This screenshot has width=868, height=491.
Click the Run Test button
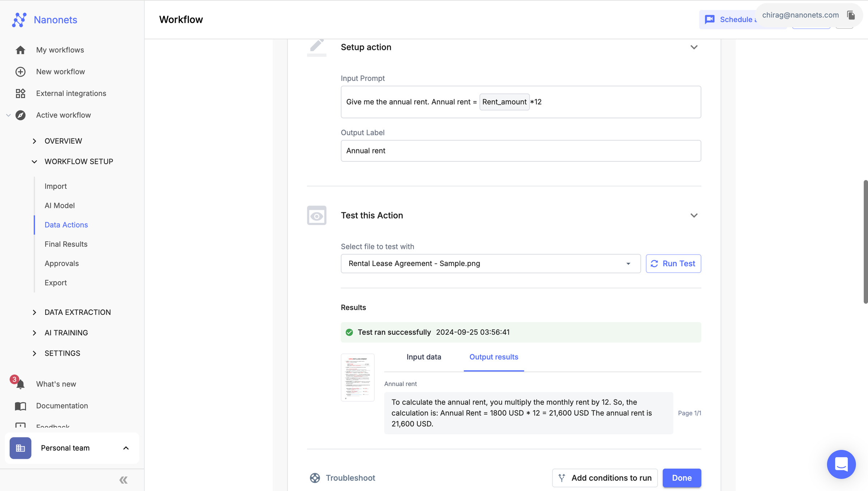tap(673, 263)
